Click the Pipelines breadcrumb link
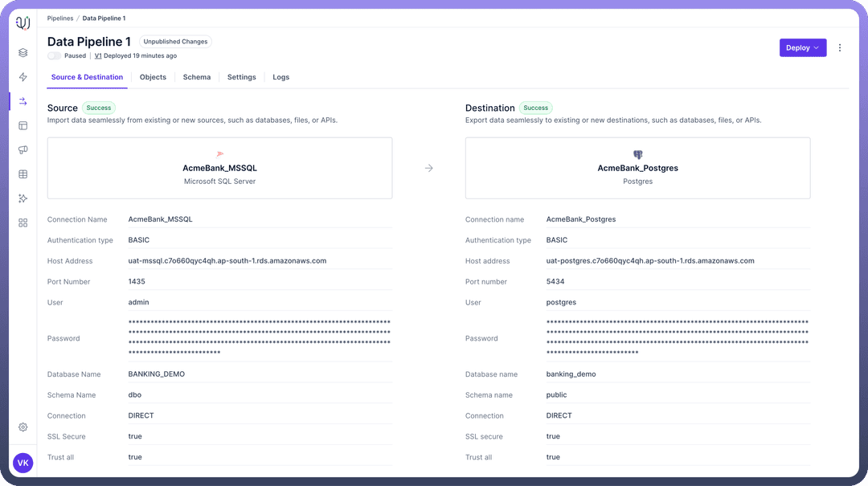 60,18
